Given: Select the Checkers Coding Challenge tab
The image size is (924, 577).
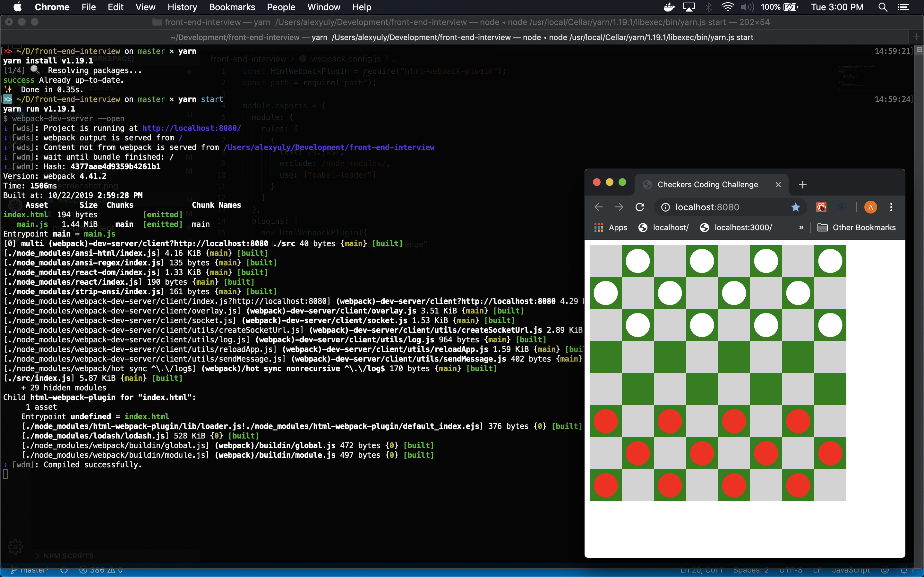Looking at the screenshot, I should 707,185.
